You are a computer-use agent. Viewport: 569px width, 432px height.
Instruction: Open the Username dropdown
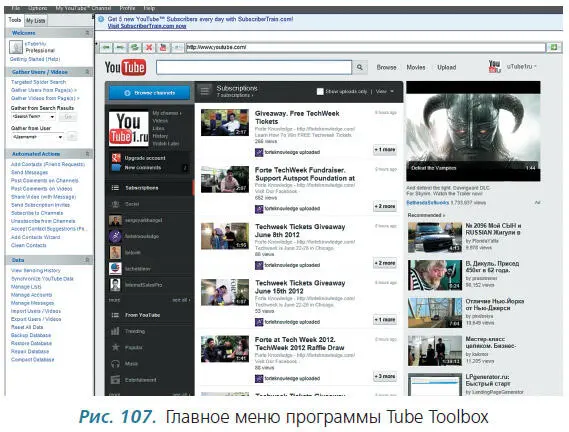point(60,137)
